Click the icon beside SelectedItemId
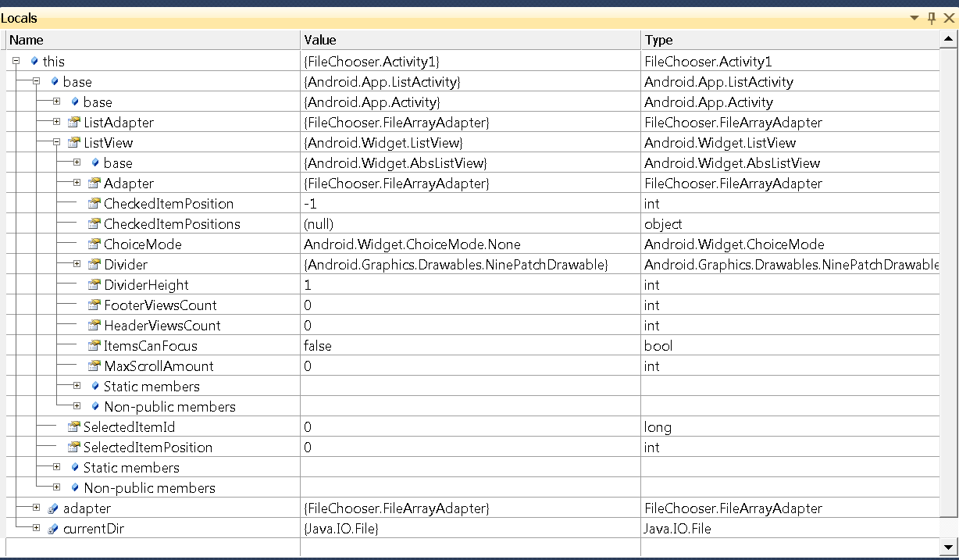The width and height of the screenshot is (959, 560). coord(74,427)
